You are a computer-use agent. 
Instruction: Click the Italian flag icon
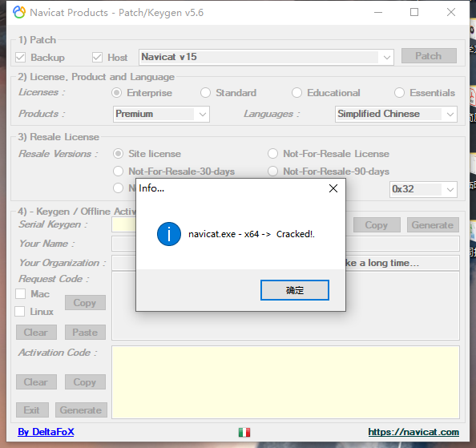pos(244,432)
